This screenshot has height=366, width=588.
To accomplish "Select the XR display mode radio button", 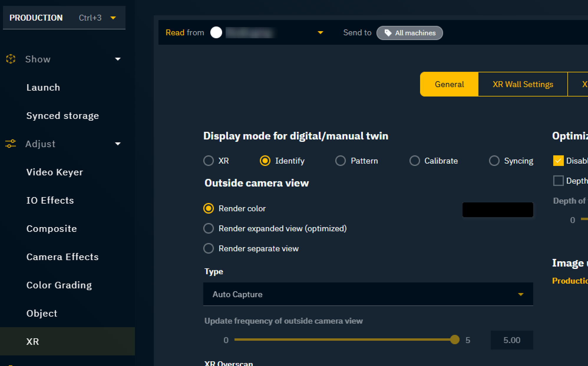I will tap(209, 161).
